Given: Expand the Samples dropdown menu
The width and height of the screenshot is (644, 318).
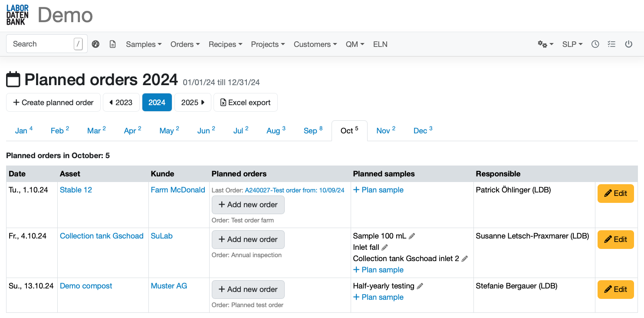Looking at the screenshot, I should point(144,44).
